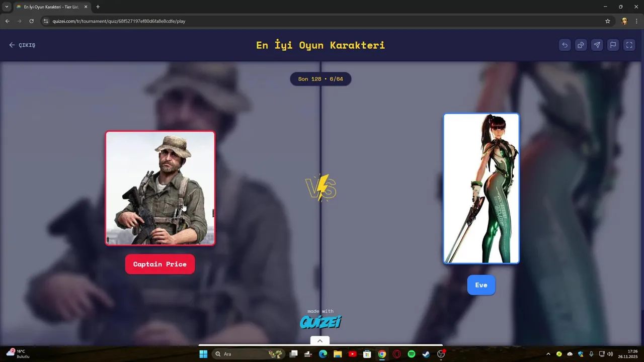
Task: Click the round progress badge Son 128
Action: (x=320, y=79)
